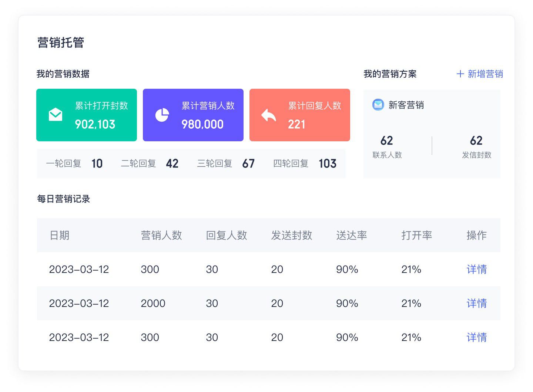Click the 一轮回复 statistic
Viewport: 533px width, 392px height.
click(74, 163)
